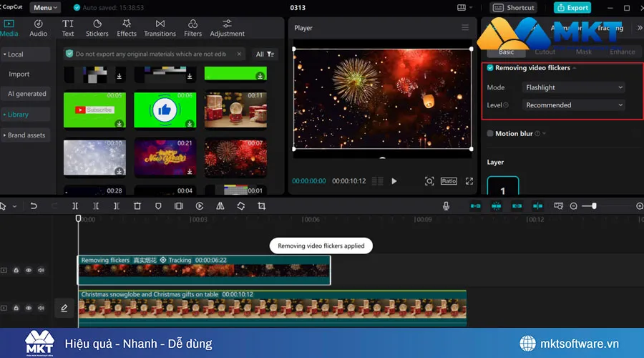Toggle main track magnet
The image size is (644, 358).
click(476, 206)
